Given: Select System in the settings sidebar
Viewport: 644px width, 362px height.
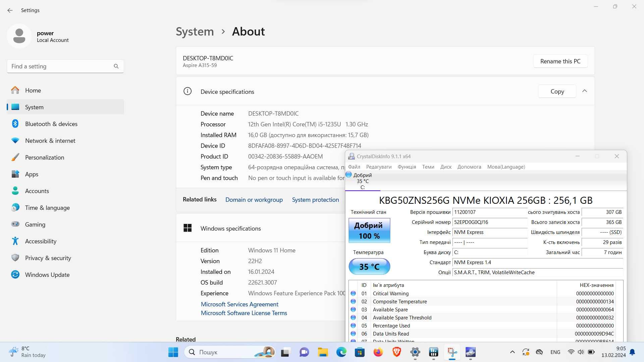Looking at the screenshot, I should click(x=65, y=107).
